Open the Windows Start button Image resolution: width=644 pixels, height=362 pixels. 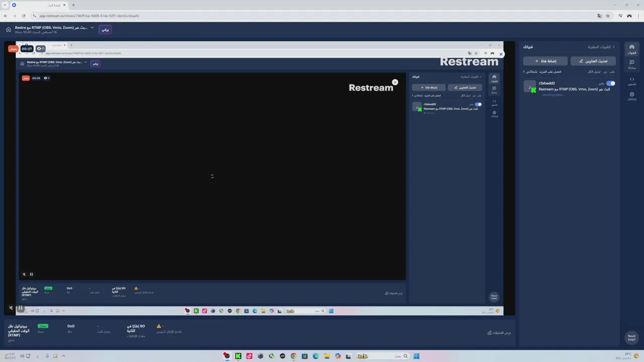(x=416, y=356)
